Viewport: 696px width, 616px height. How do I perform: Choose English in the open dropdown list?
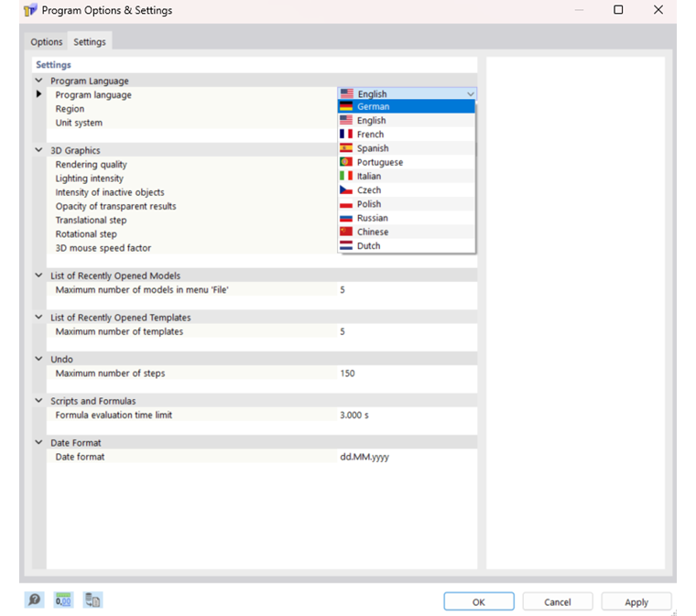pos(406,121)
